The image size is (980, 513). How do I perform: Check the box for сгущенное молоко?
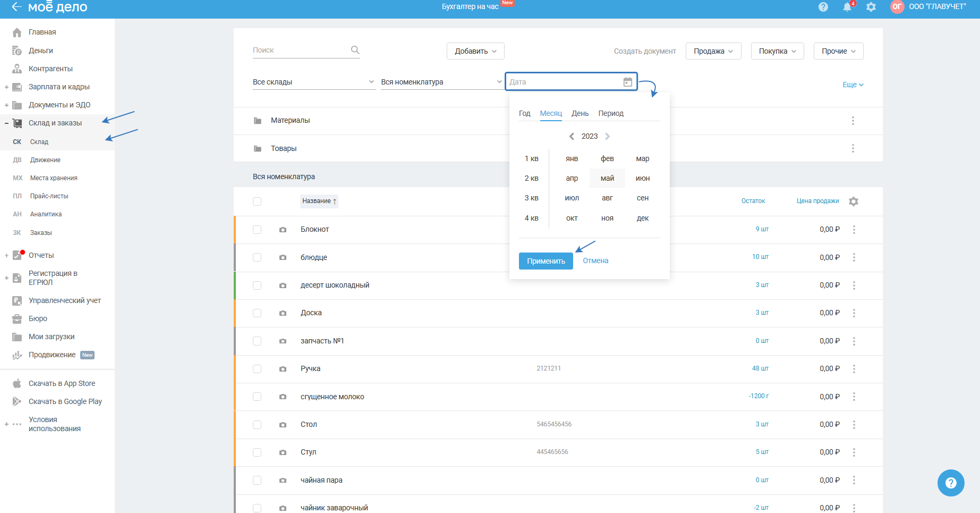point(257,397)
